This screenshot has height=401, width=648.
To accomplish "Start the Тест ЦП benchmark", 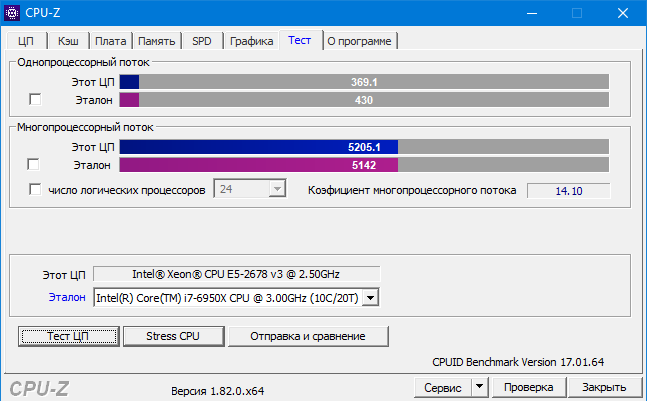I will [69, 336].
